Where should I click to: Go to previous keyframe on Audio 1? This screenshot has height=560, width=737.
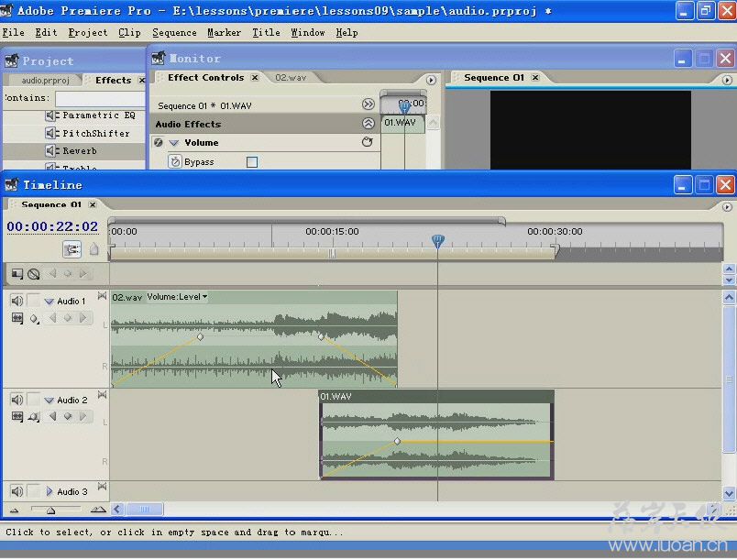pos(52,318)
